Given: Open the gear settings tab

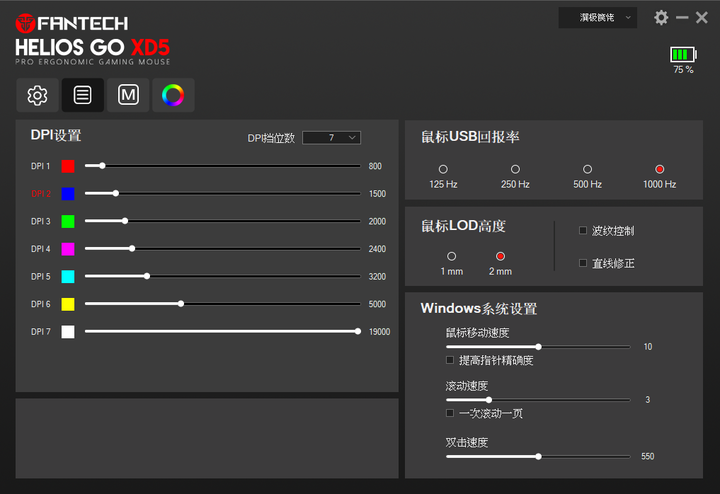Looking at the screenshot, I should click(x=37, y=95).
